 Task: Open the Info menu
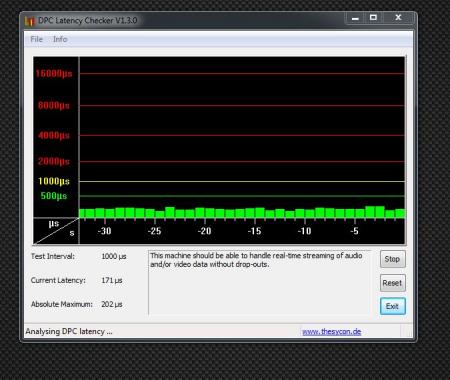click(x=60, y=39)
